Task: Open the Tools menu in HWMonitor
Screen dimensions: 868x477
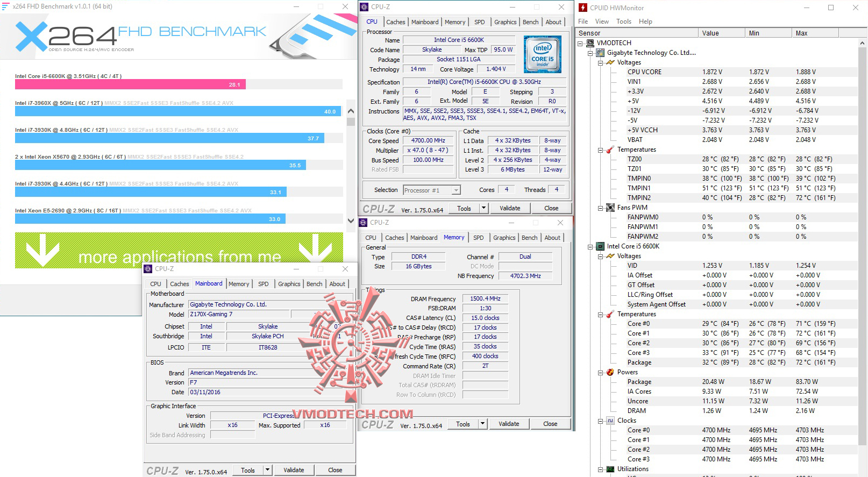Action: coord(624,22)
